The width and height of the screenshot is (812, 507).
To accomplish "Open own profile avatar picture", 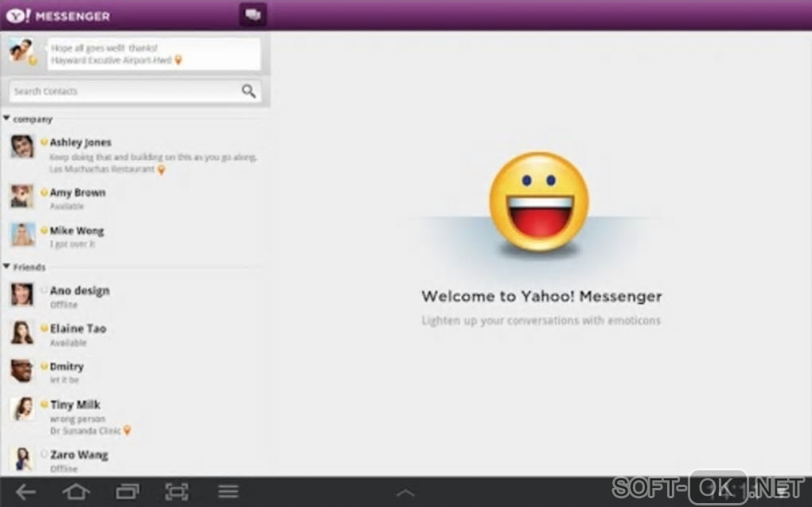I will (21, 51).
